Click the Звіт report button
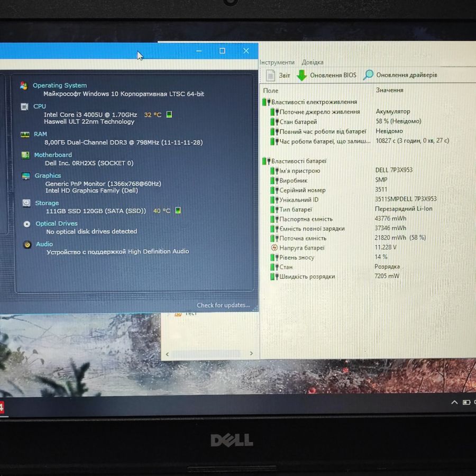 point(278,75)
